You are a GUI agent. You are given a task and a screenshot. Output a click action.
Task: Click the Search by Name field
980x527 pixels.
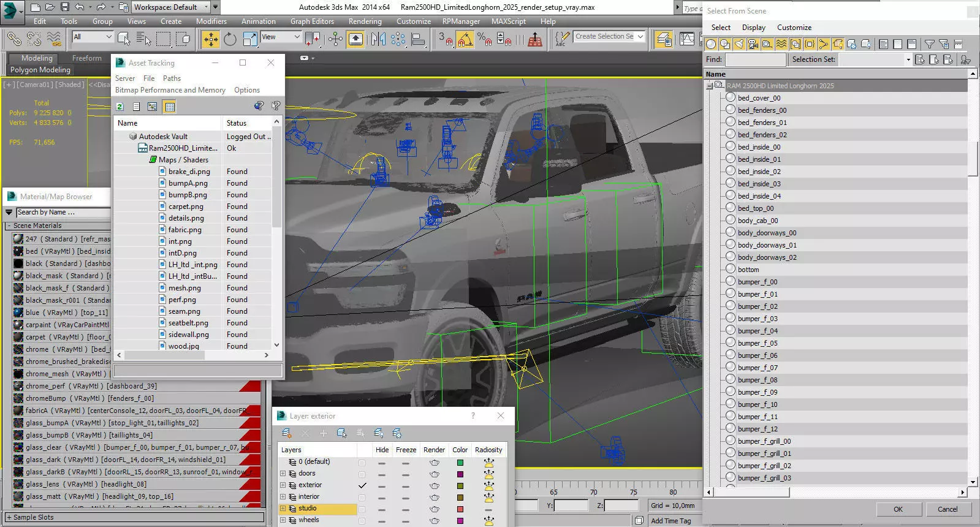coord(63,212)
